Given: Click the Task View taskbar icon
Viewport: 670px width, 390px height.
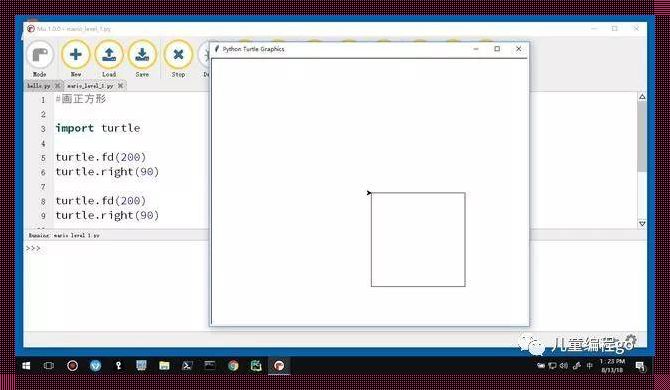Looking at the screenshot, I should point(49,366).
